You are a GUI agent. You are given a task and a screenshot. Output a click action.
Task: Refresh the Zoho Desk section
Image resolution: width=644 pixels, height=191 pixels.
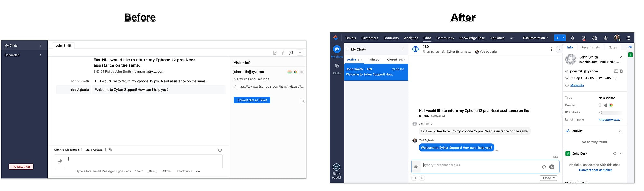click(x=615, y=154)
